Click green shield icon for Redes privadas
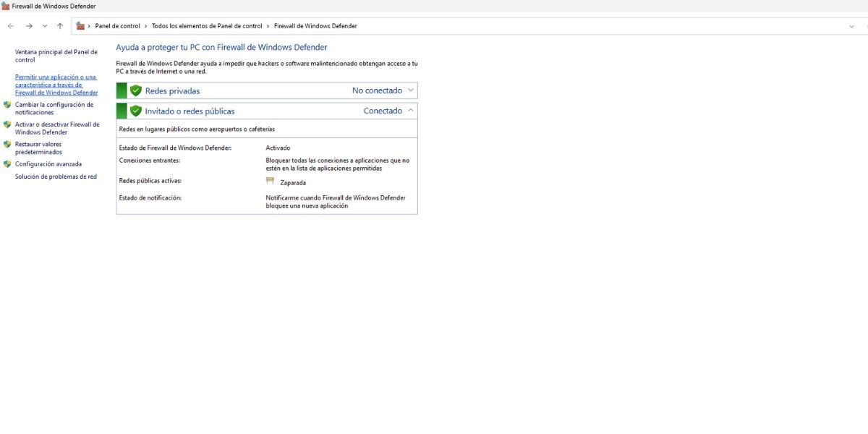 pyautogui.click(x=135, y=90)
